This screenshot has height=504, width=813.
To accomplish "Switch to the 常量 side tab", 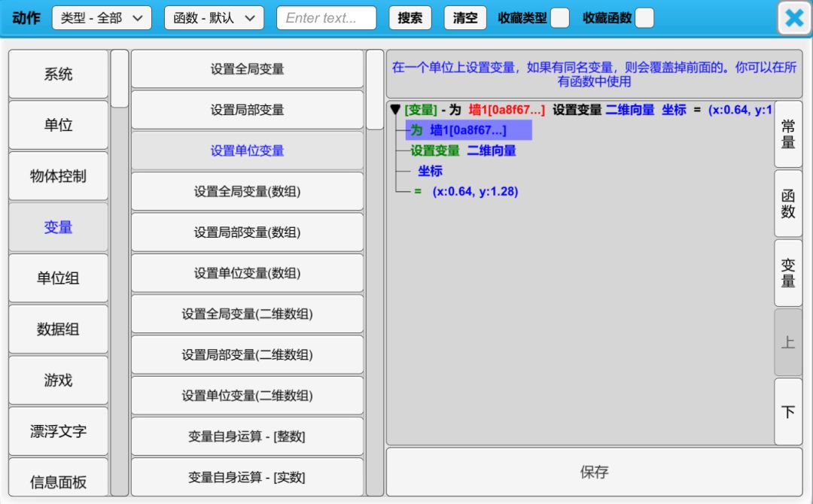I will tap(788, 134).
